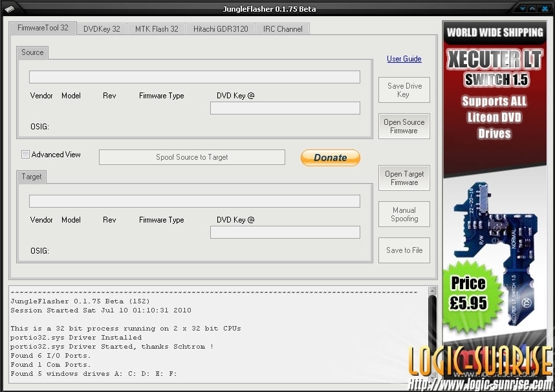Toggle the Advanced View checkbox

tap(26, 155)
